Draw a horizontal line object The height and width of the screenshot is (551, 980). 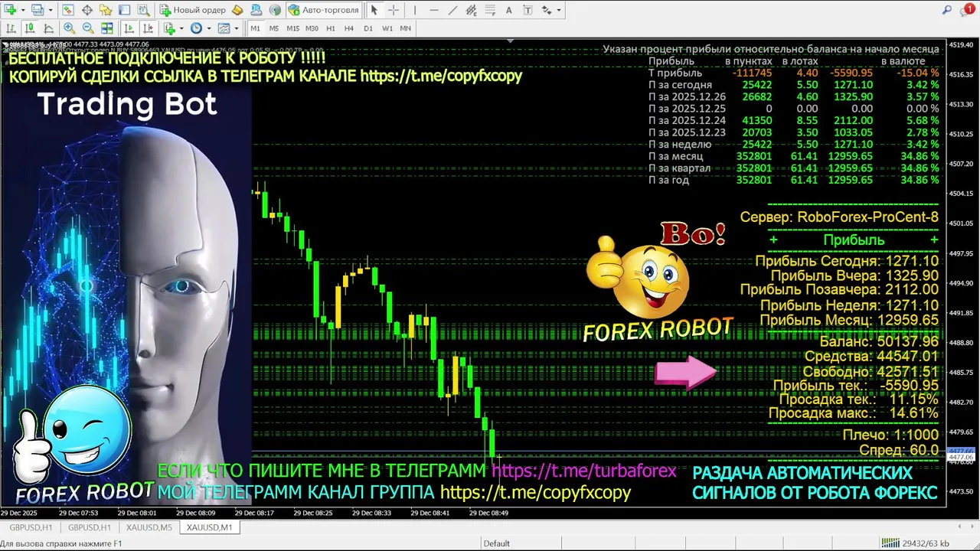point(434,10)
